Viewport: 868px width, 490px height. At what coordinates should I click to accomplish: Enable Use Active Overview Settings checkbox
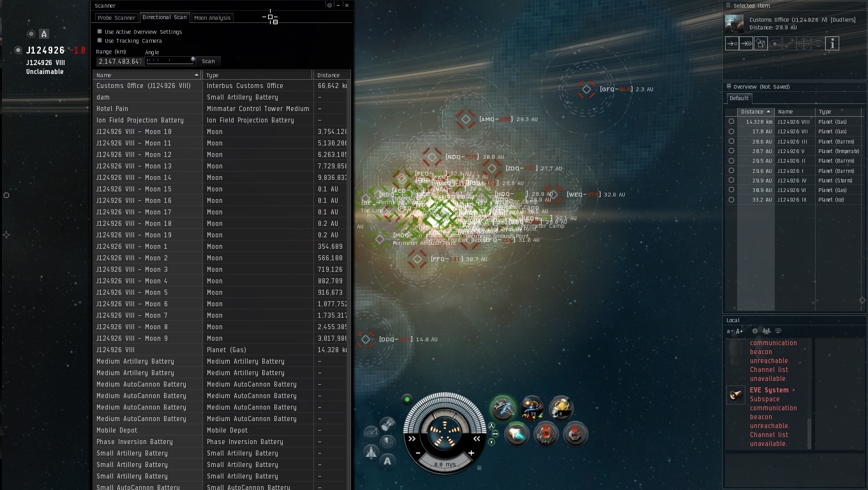pos(100,31)
